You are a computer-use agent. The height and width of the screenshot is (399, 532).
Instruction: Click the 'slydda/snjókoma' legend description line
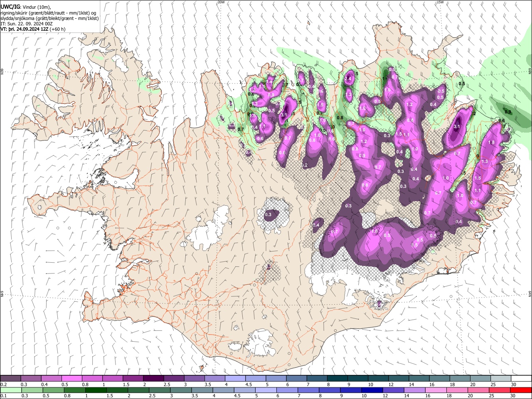pos(49,18)
